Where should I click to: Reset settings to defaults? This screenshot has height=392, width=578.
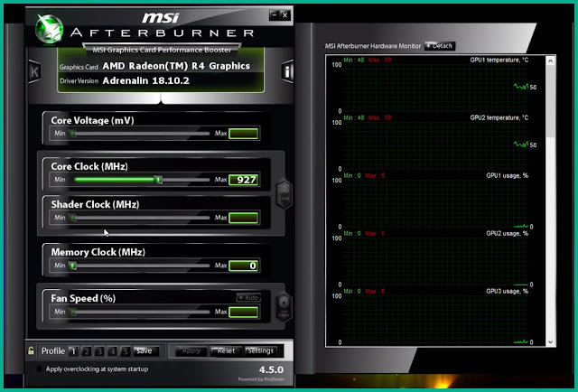click(x=226, y=351)
